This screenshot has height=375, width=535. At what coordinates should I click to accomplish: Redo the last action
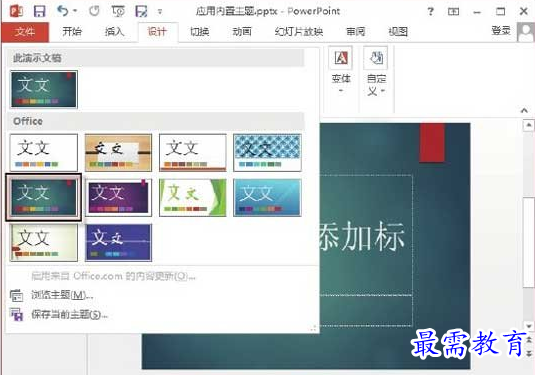pyautogui.click(x=94, y=11)
